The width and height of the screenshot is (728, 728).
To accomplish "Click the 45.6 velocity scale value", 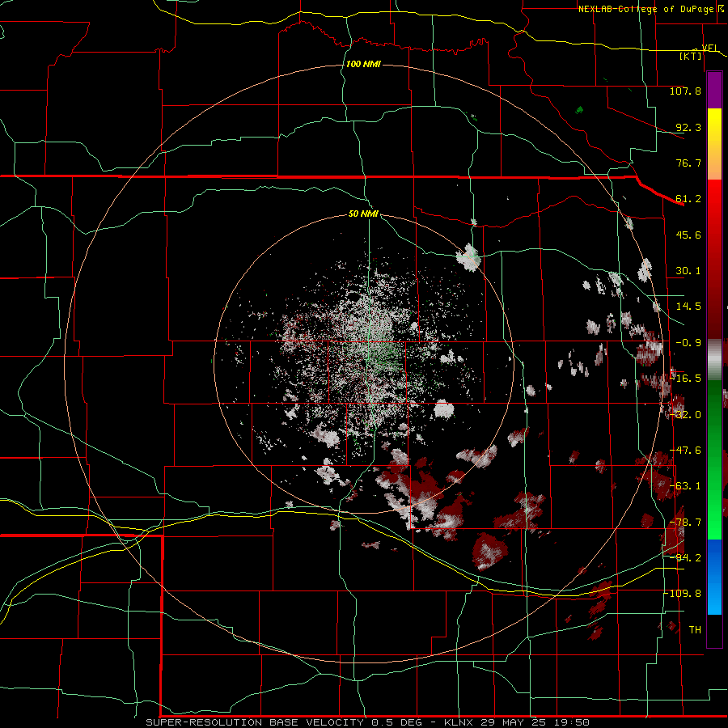I will (x=688, y=235).
